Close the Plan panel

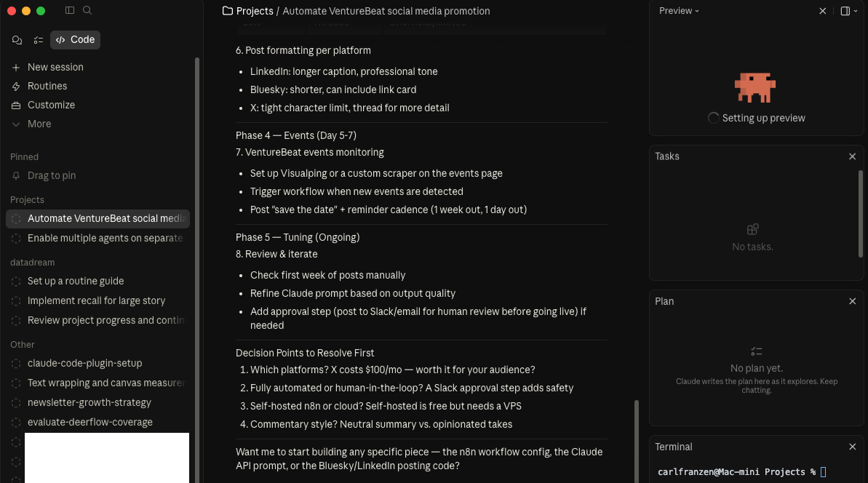click(853, 301)
